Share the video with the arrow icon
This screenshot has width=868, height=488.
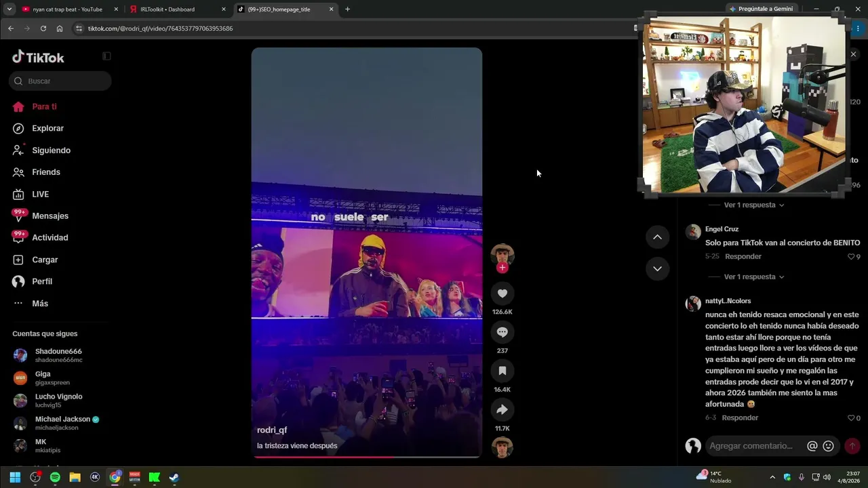pos(502,409)
